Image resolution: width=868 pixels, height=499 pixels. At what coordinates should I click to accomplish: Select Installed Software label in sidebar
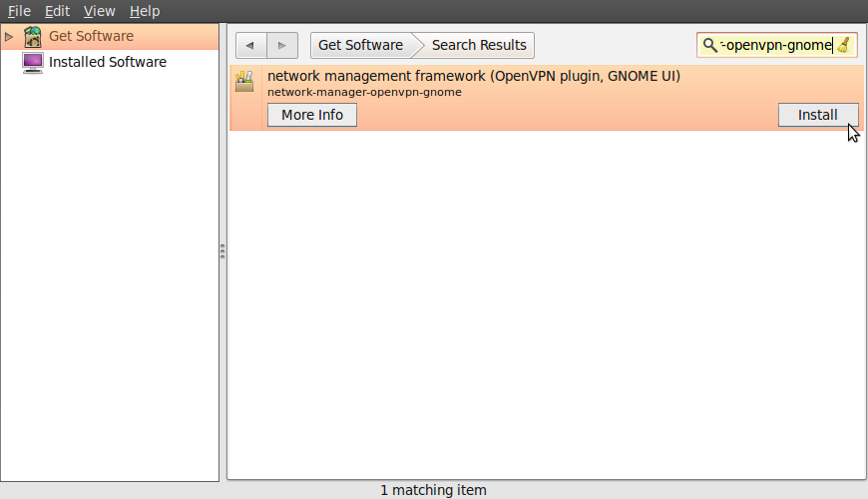(108, 62)
